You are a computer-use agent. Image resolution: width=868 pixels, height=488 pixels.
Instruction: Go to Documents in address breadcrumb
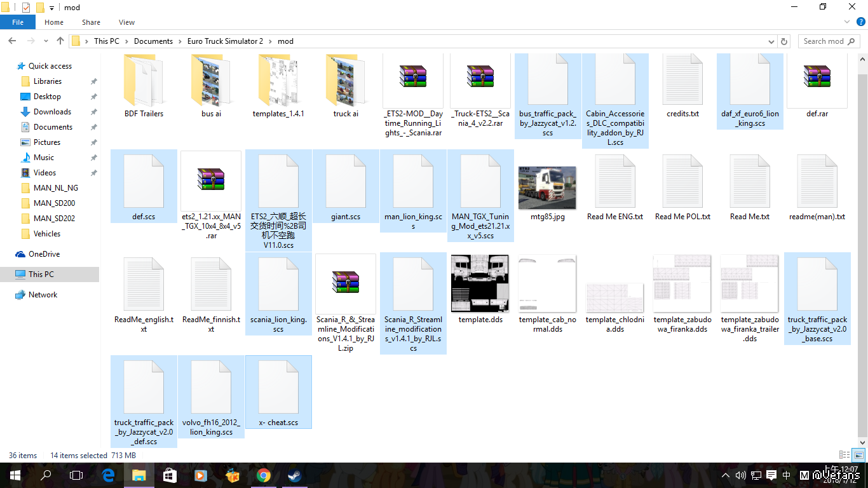click(x=153, y=41)
